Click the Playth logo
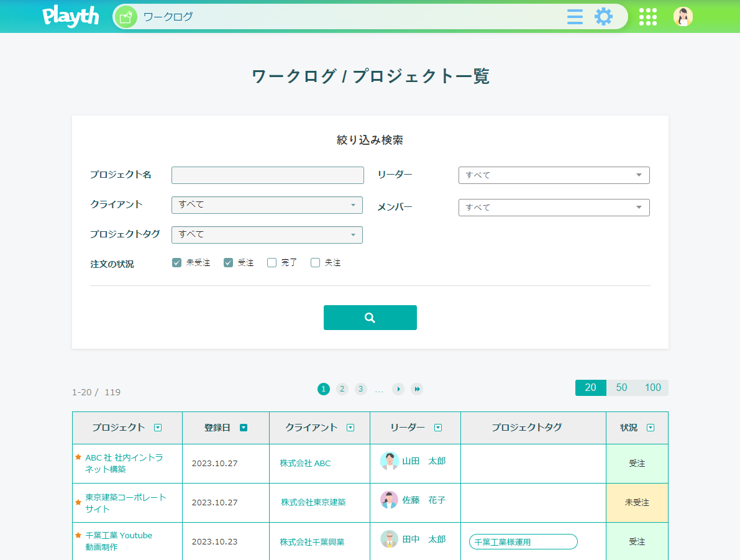This screenshot has height=560, width=740. click(71, 17)
